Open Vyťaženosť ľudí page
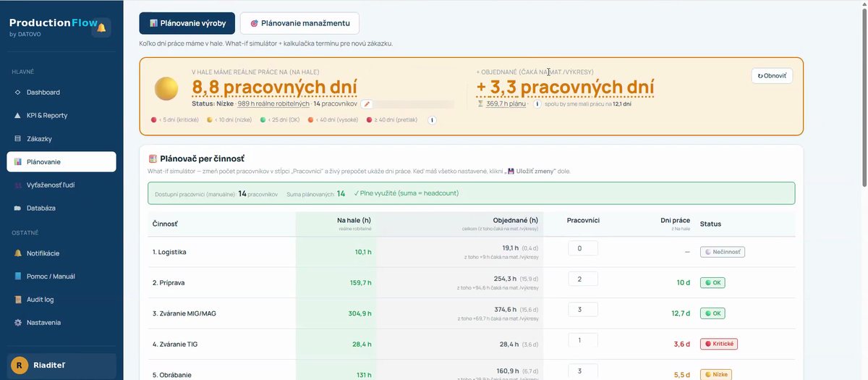868x380 pixels. 61,185
